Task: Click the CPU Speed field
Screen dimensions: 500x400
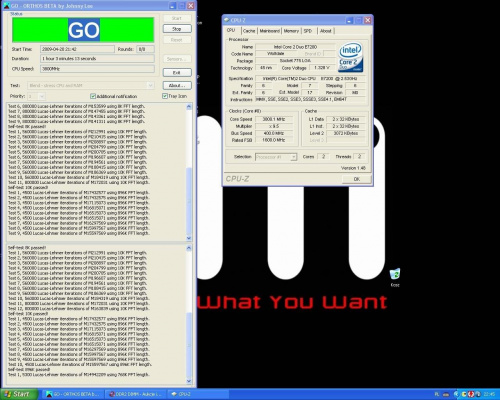Action: [97, 69]
